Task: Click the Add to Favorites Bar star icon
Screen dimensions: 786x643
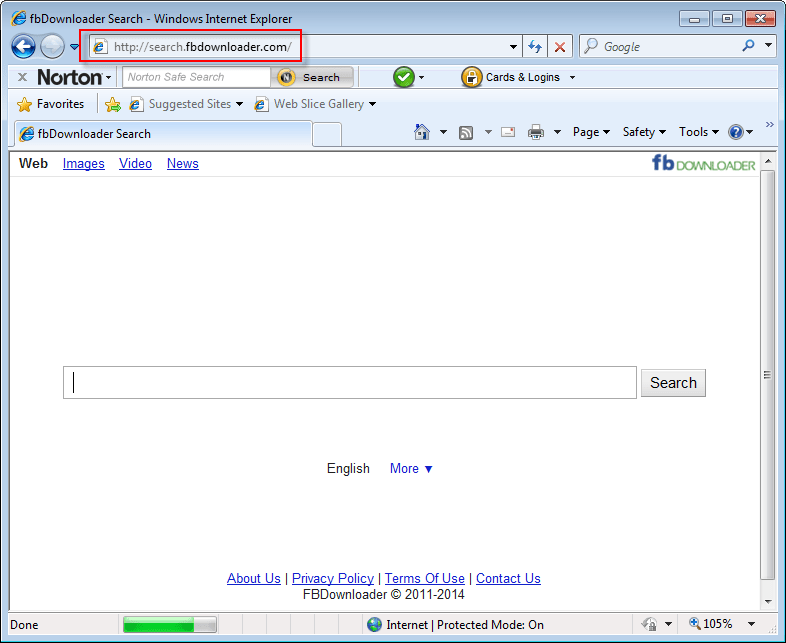Action: 113,104
